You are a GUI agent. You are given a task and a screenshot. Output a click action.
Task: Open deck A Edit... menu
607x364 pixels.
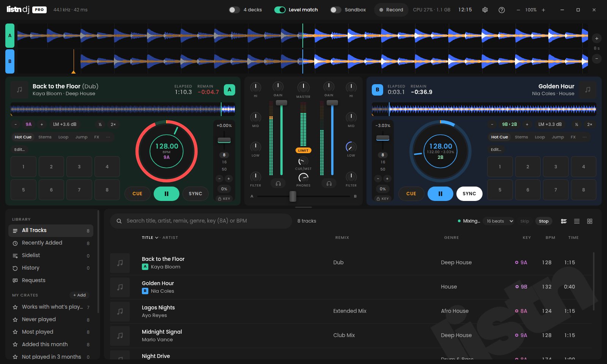pos(20,149)
